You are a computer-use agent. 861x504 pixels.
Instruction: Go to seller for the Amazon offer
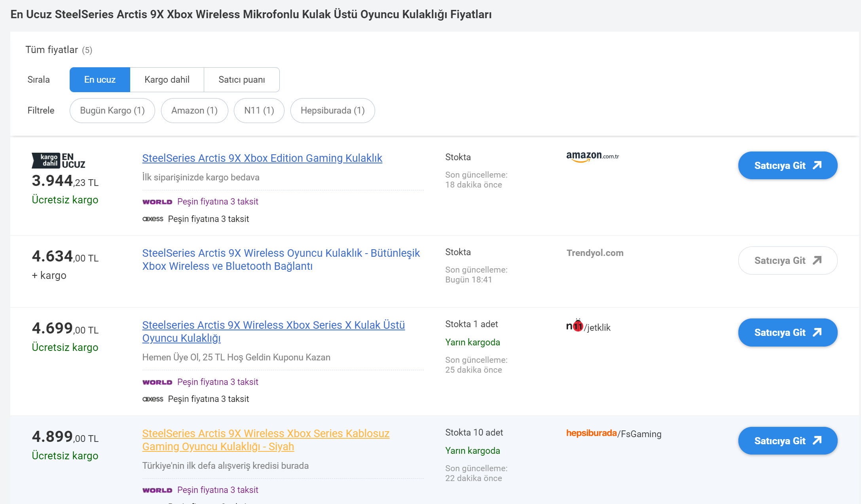click(x=788, y=165)
